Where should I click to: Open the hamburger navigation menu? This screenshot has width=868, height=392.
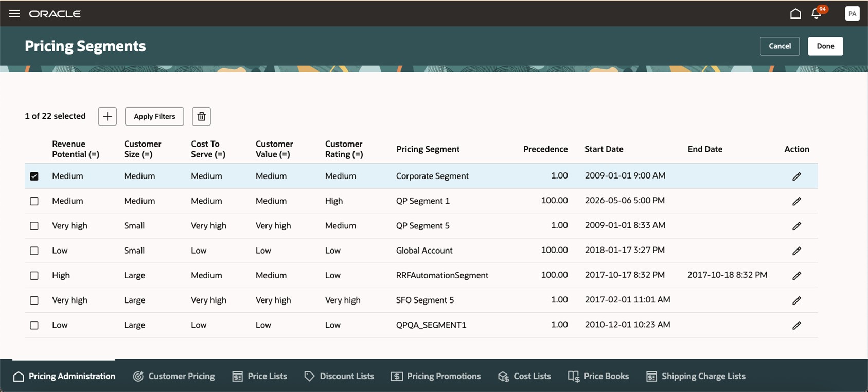point(14,13)
